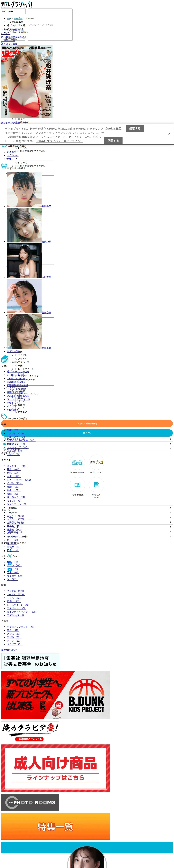
Task: Click the tag icon beside キーワードから探す
Action: point(4,417)
